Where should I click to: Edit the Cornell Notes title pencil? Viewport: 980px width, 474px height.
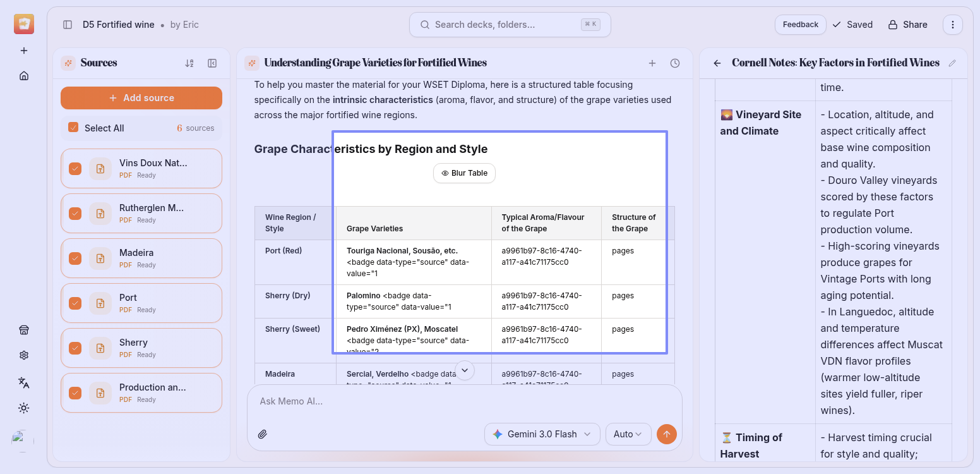click(952, 63)
